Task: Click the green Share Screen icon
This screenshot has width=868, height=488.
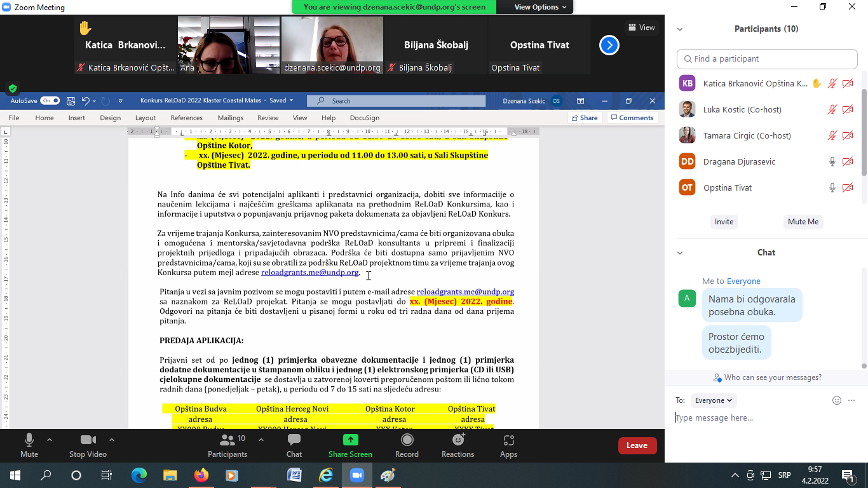Action: click(350, 440)
